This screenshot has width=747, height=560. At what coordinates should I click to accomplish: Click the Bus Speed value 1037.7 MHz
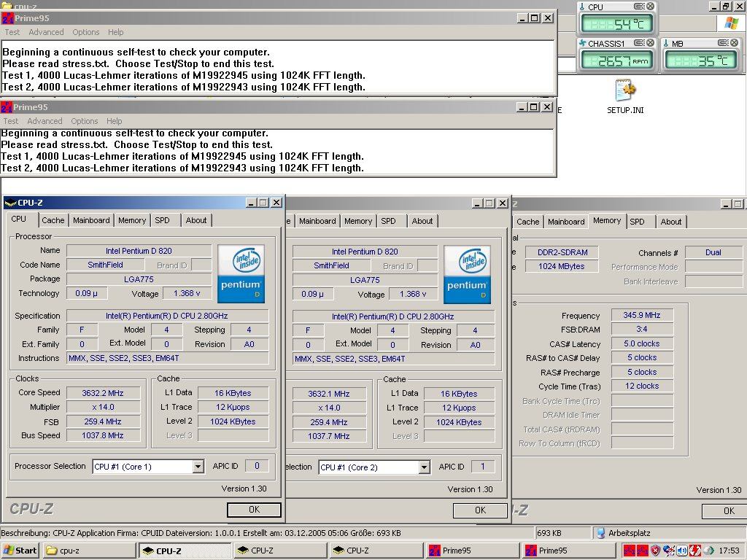click(x=329, y=436)
